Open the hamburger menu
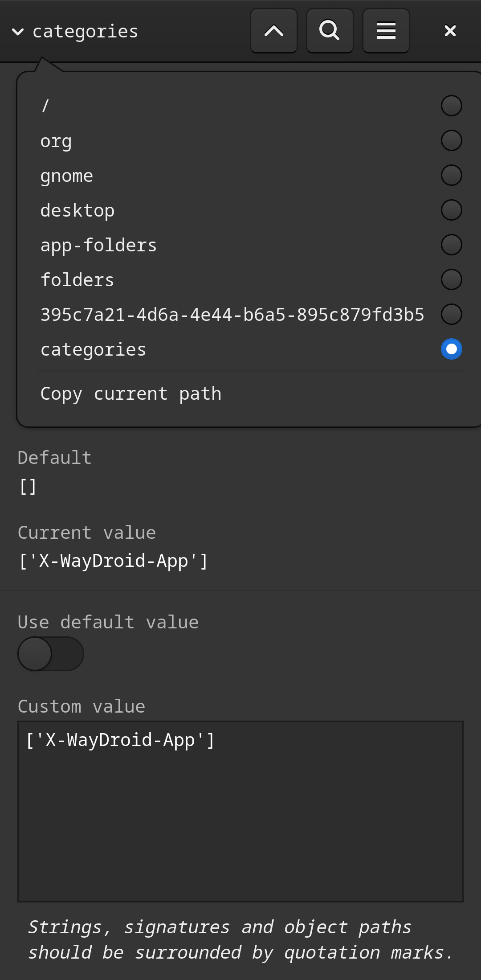Screen dimensions: 481x980 click(386, 31)
